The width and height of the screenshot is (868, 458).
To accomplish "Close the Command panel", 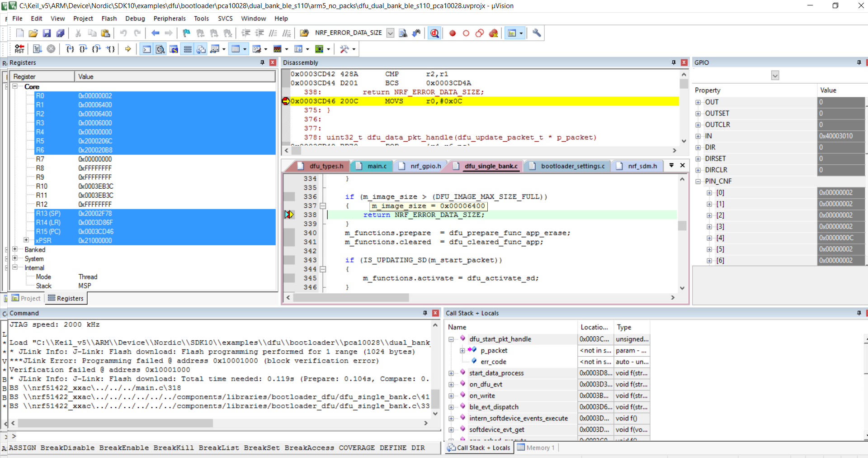I will coord(435,313).
